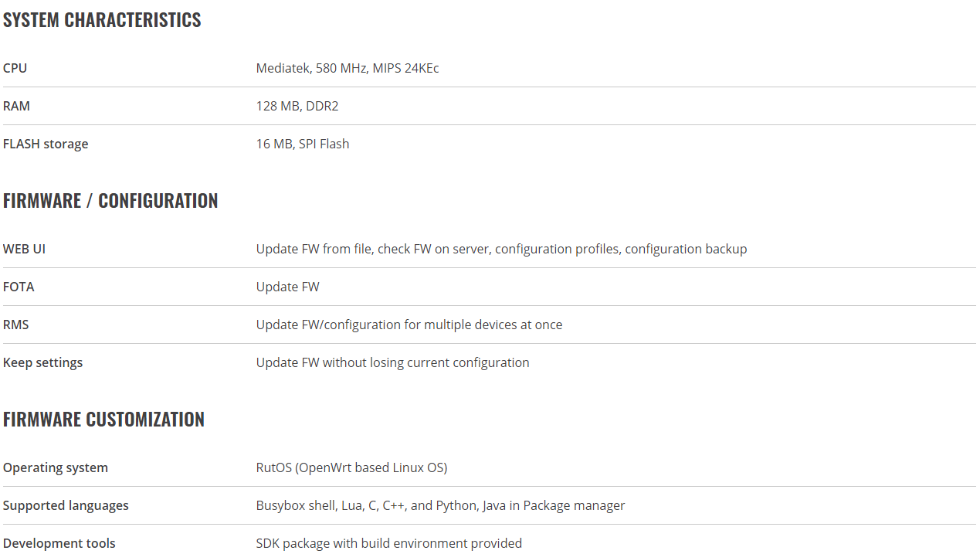Select the Operating system label
This screenshot has width=980, height=554.
click(x=56, y=467)
